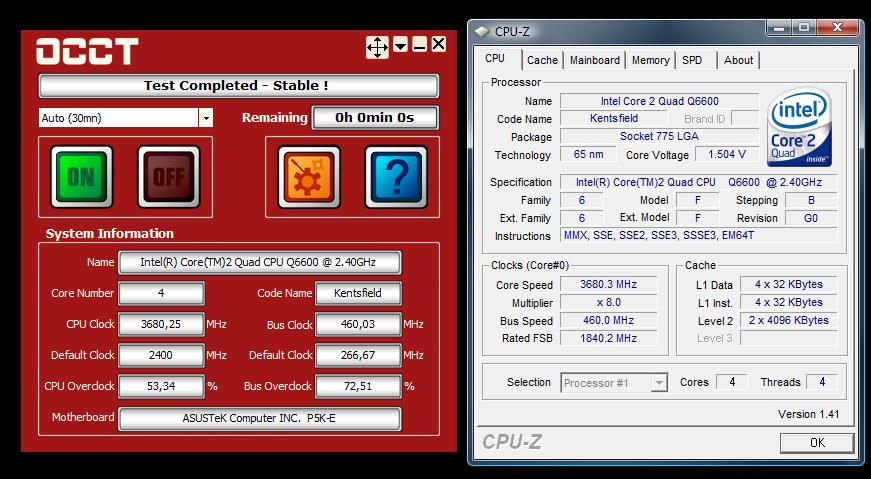The image size is (871, 479).
Task: Click the Cores value 4 in CPU-Z
Action: tap(732, 382)
